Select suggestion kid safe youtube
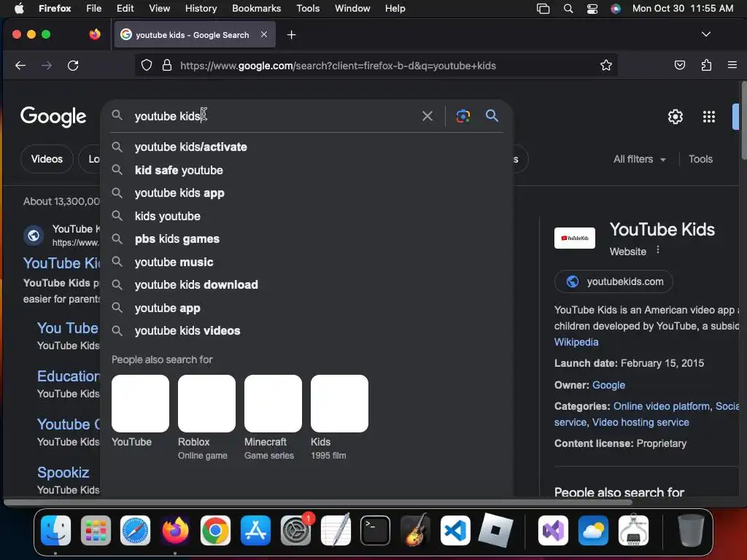The image size is (747, 560). click(307, 170)
